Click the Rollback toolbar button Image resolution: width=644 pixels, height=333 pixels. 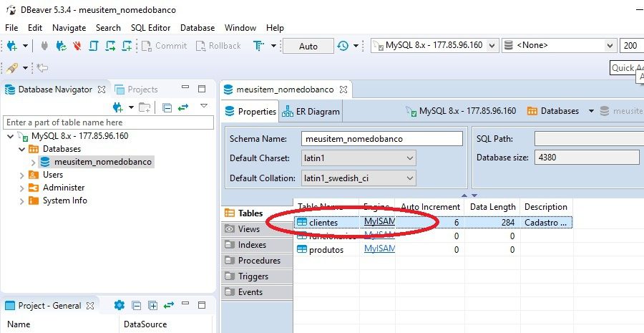click(218, 46)
